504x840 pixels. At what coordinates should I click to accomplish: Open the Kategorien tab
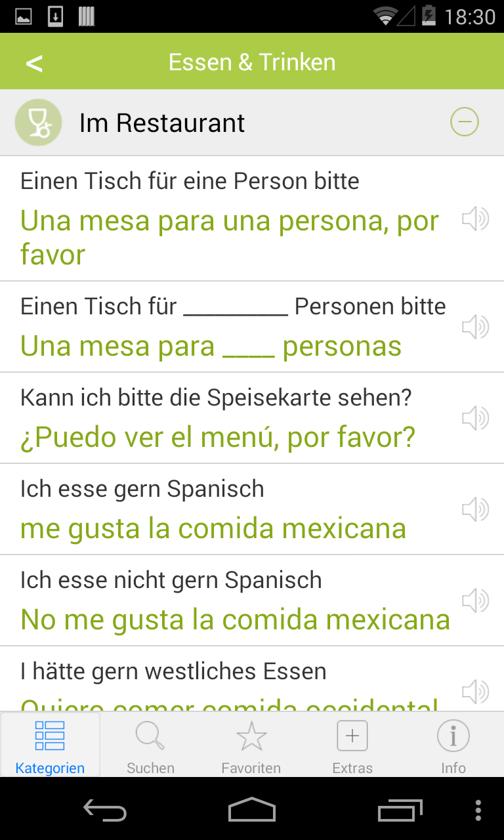tap(50, 745)
